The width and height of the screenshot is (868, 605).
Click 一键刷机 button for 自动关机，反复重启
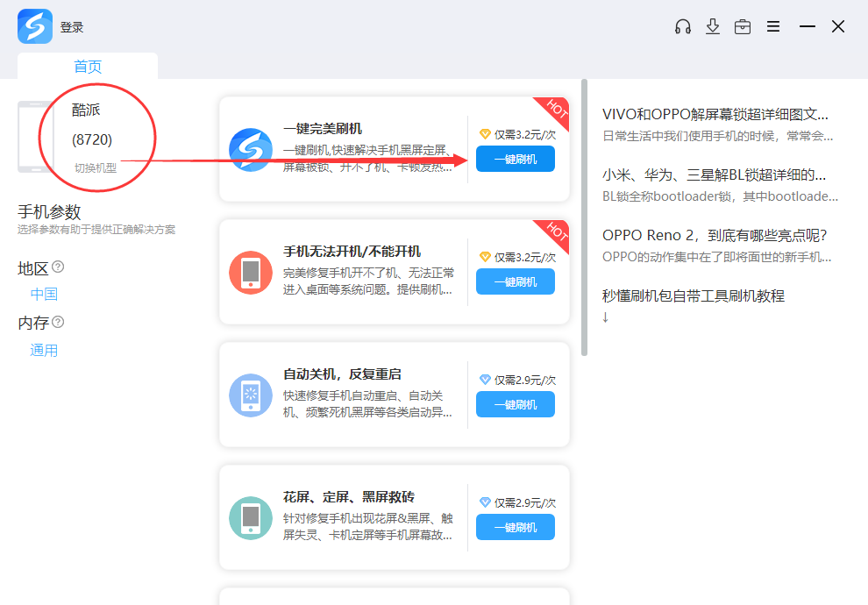pos(516,404)
